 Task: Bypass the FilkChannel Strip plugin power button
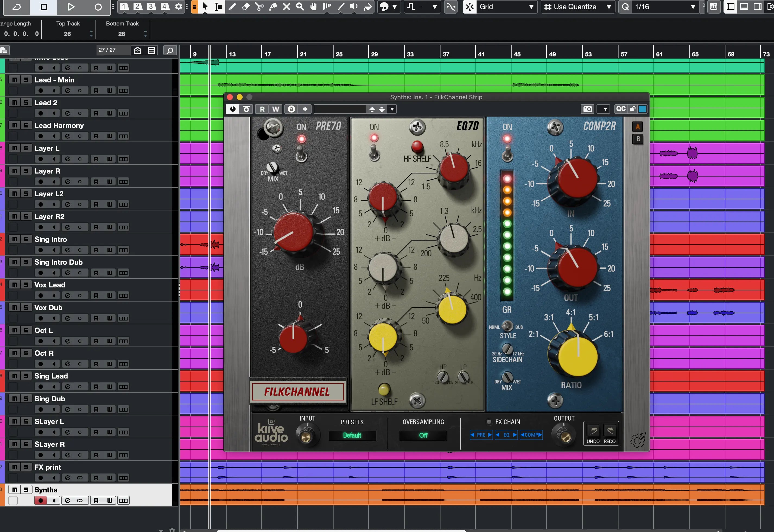tap(233, 109)
